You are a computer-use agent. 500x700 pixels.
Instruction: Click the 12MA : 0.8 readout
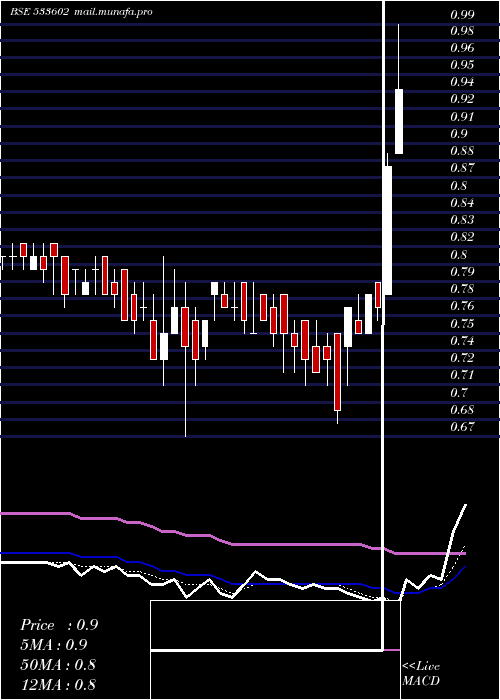[58, 684]
